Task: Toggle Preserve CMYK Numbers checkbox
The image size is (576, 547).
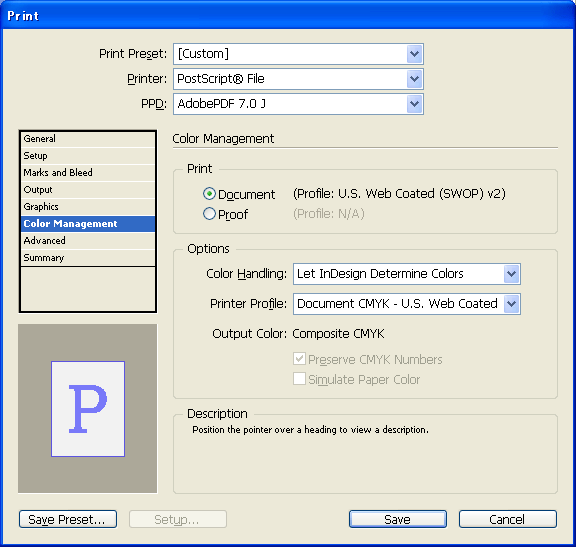Action: (x=299, y=359)
